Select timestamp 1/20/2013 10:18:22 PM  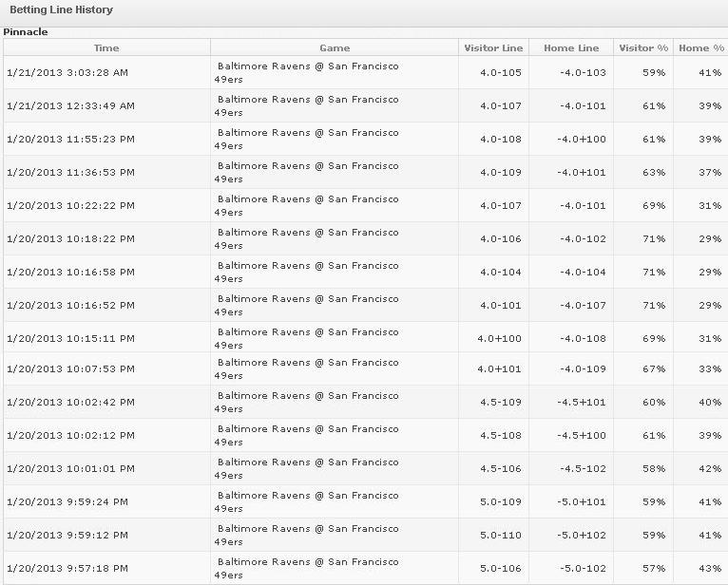(70, 239)
